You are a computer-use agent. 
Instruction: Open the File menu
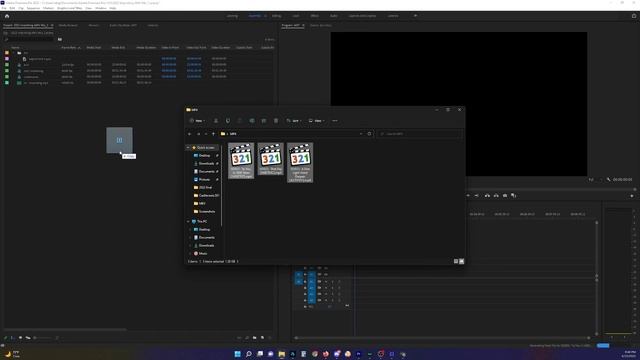tap(4, 8)
